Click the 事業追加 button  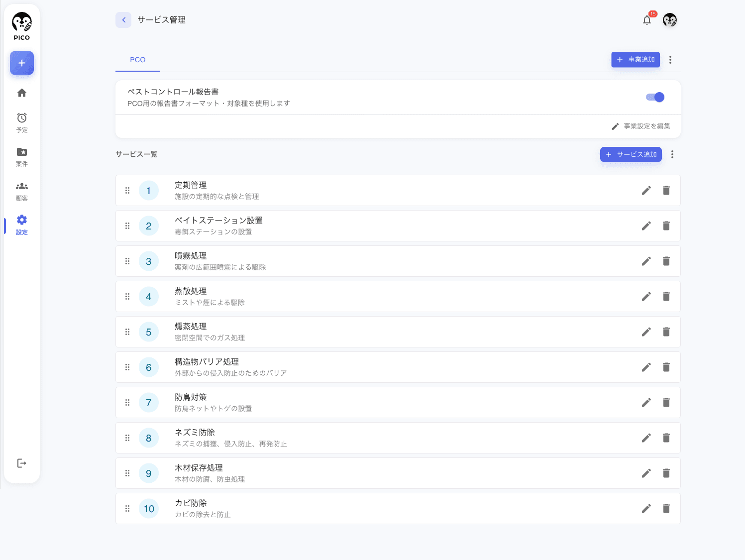[x=636, y=60]
